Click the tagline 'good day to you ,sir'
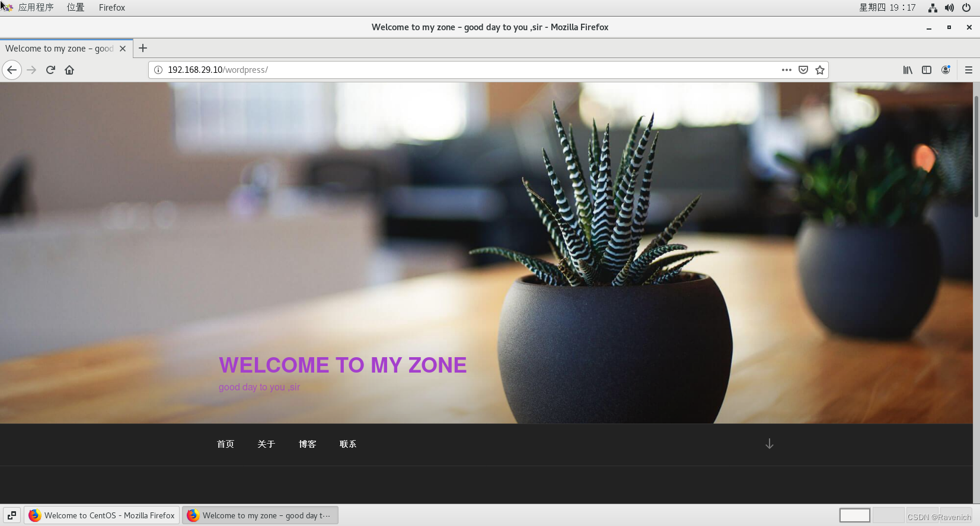Screen dimensions: 980x526 click(259, 387)
